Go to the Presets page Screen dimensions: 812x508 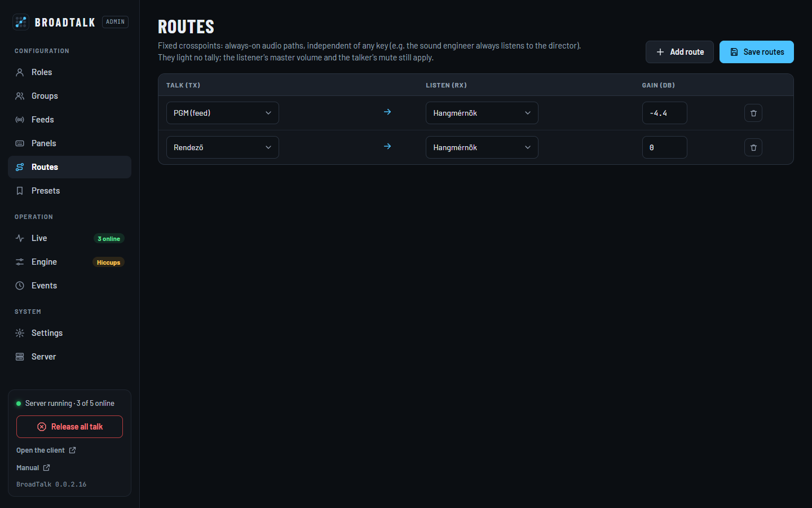70,191
